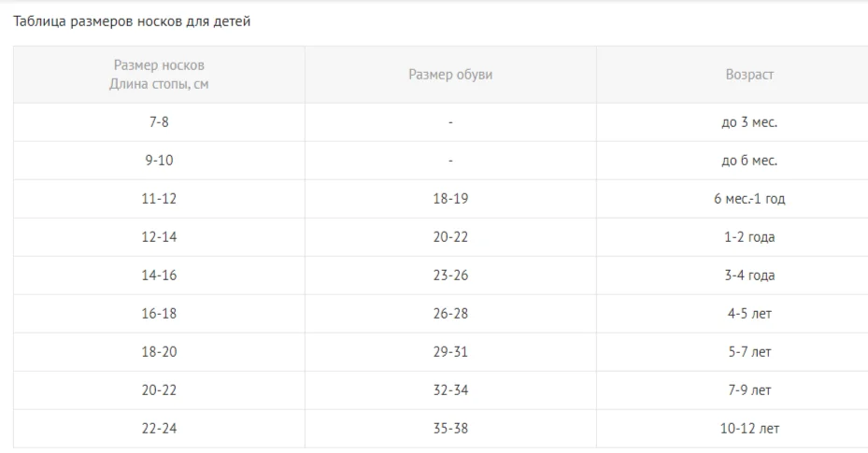Click the age cell 'до 6 мес.'

(x=749, y=161)
